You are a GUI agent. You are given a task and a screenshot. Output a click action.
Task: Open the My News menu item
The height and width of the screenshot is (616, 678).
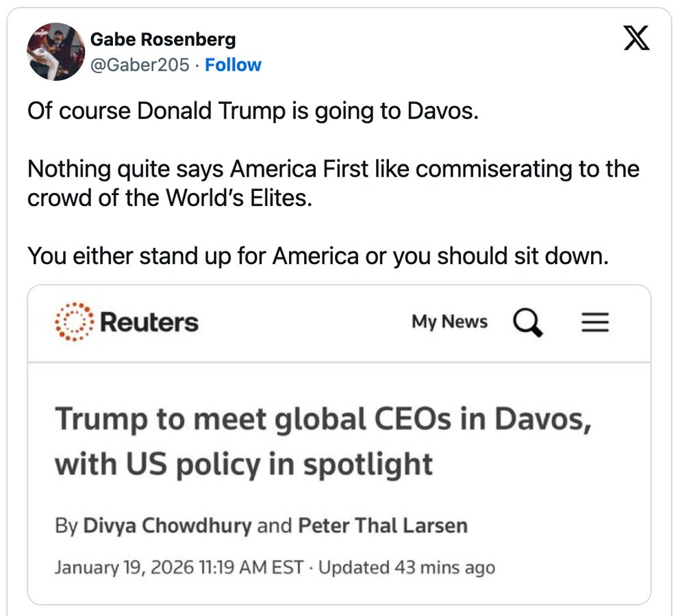coord(449,322)
